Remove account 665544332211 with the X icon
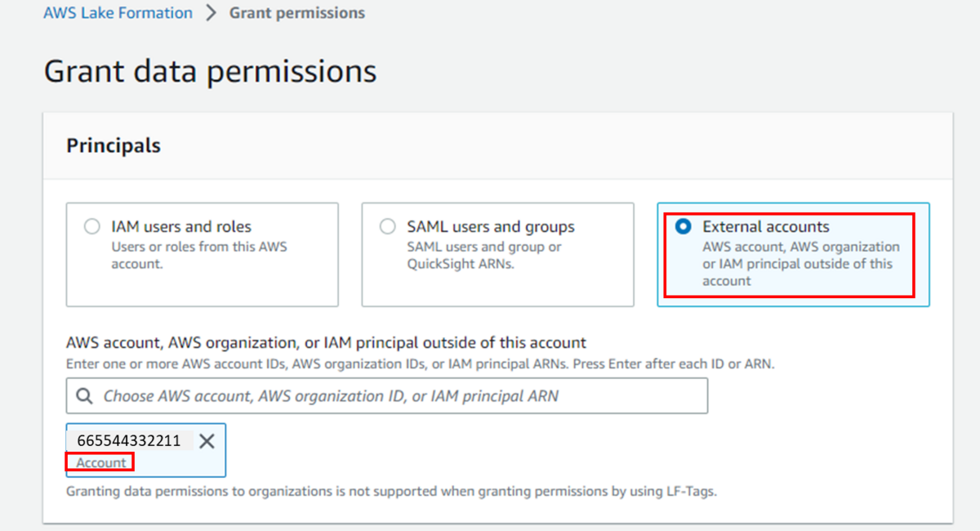 click(207, 441)
